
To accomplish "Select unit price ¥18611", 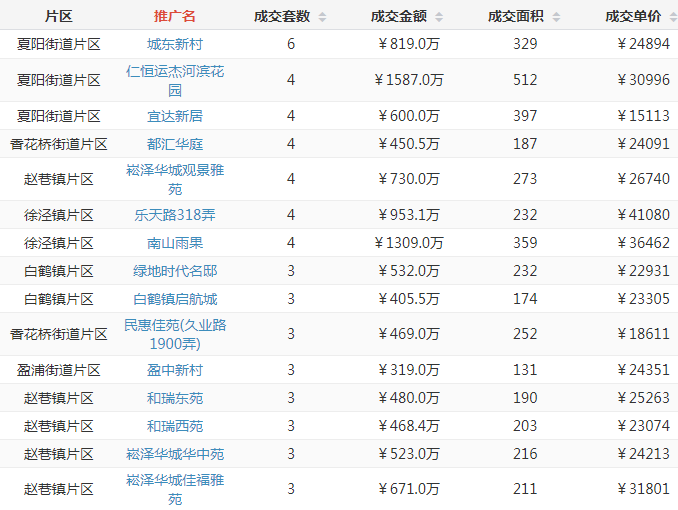I will tap(643, 334).
